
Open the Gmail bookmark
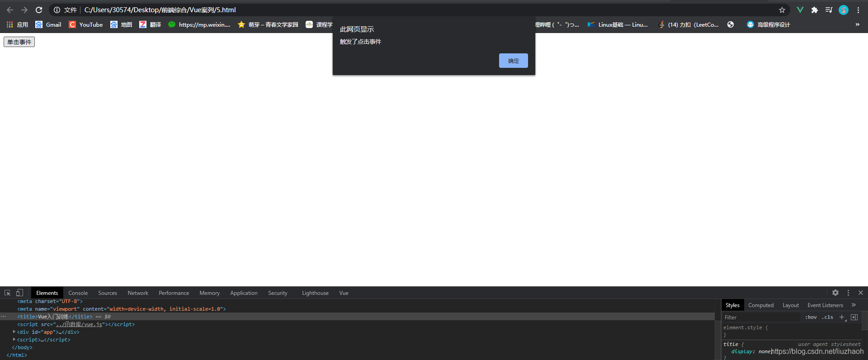(48, 24)
